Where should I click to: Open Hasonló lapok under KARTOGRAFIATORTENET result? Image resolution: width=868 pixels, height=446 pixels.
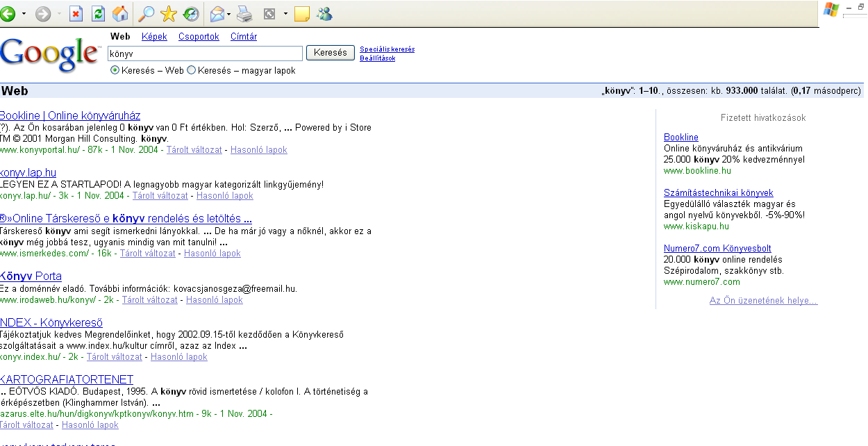pyautogui.click(x=90, y=425)
